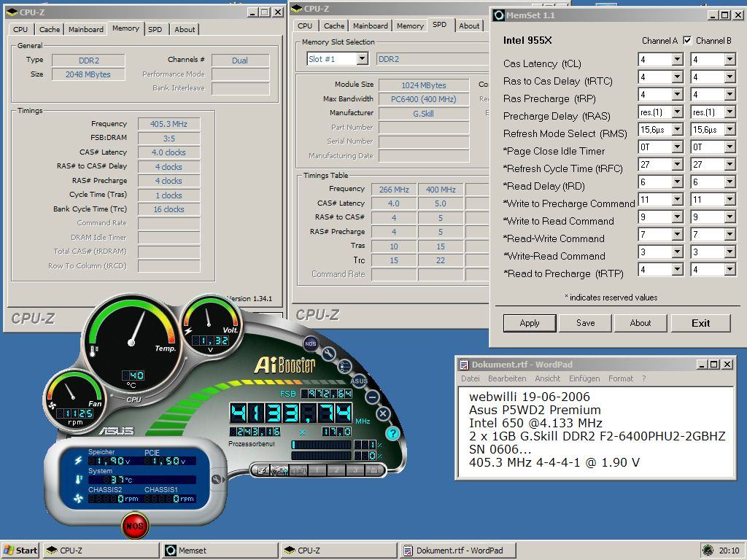Image resolution: width=747 pixels, height=560 pixels.
Task: Click the Save button in MemSet
Action: 585,323
